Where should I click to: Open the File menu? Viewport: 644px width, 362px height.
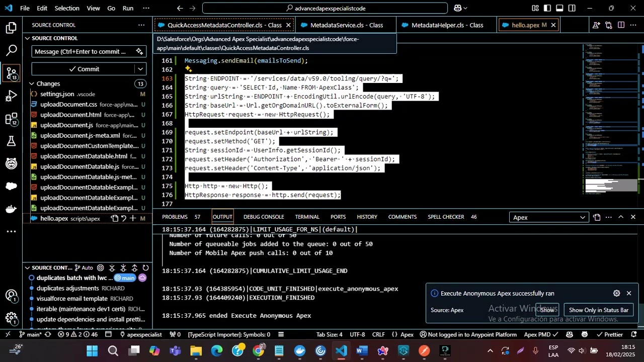pos(25,8)
